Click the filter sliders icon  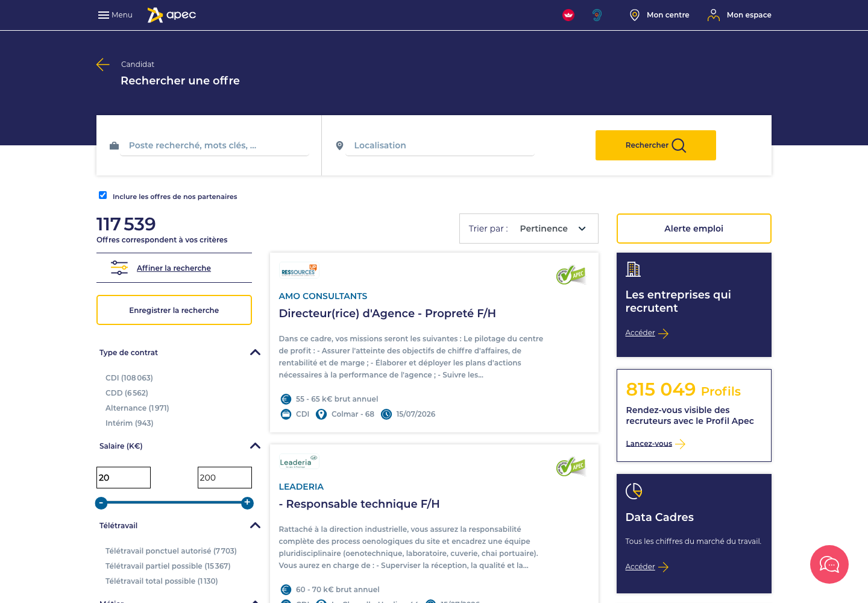119,268
